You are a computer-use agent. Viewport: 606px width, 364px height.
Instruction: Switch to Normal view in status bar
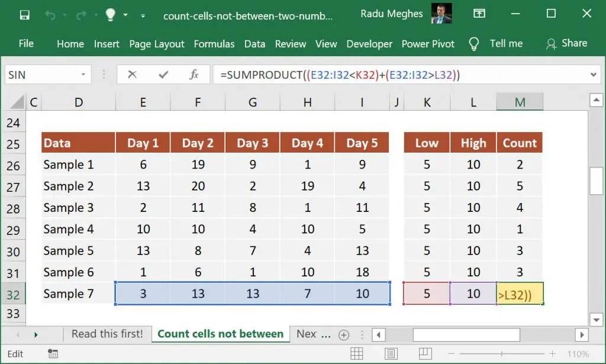click(357, 353)
